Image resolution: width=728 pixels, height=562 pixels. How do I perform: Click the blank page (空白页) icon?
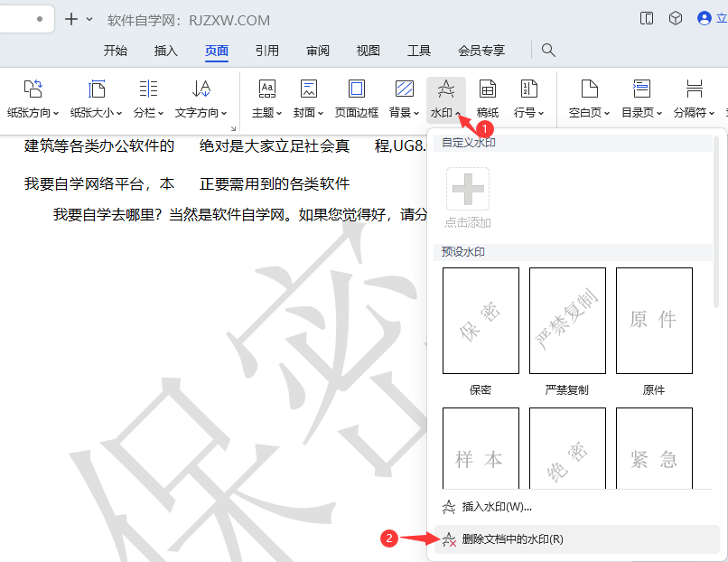(590, 89)
